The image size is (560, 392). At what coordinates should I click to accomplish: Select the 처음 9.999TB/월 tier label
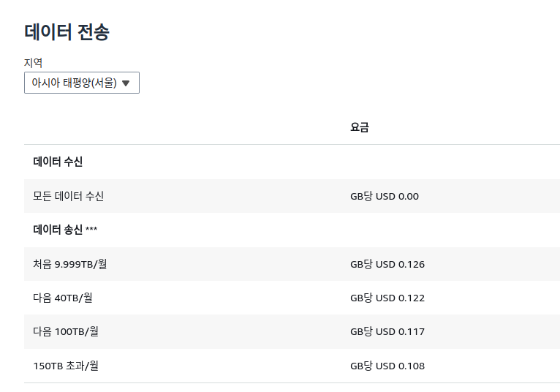70,264
